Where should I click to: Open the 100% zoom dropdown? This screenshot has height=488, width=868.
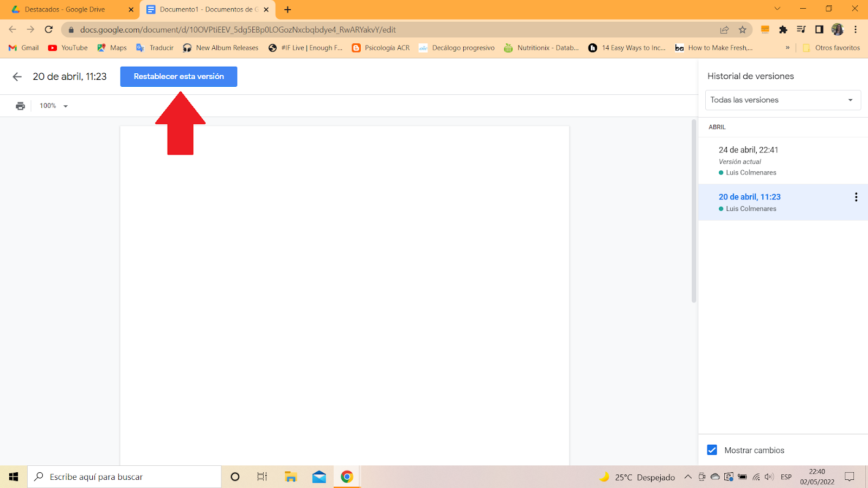[54, 106]
